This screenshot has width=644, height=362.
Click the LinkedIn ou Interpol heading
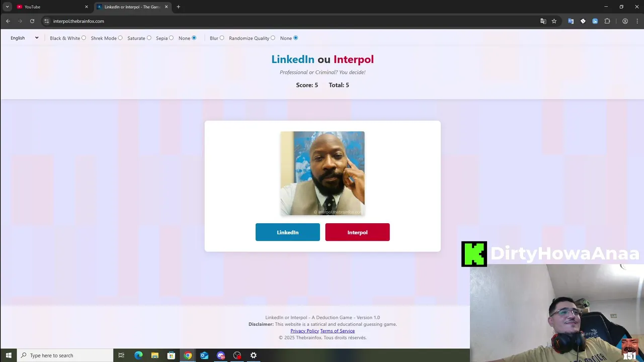323,59
